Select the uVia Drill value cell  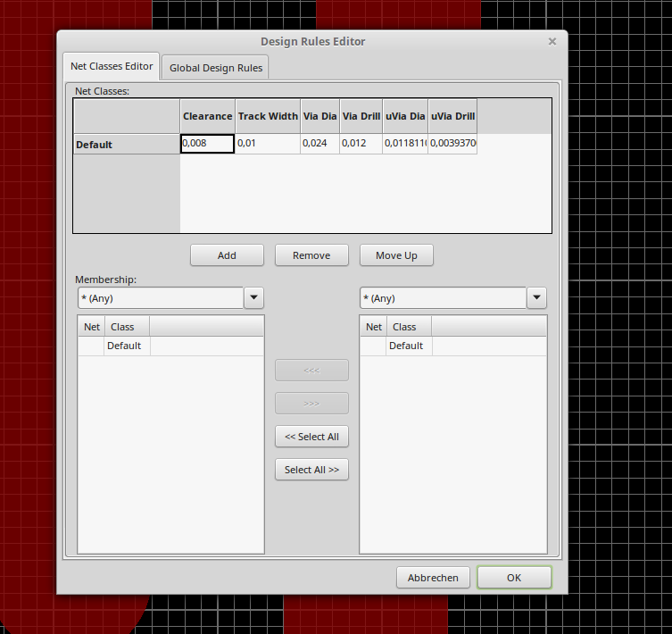click(x=452, y=144)
